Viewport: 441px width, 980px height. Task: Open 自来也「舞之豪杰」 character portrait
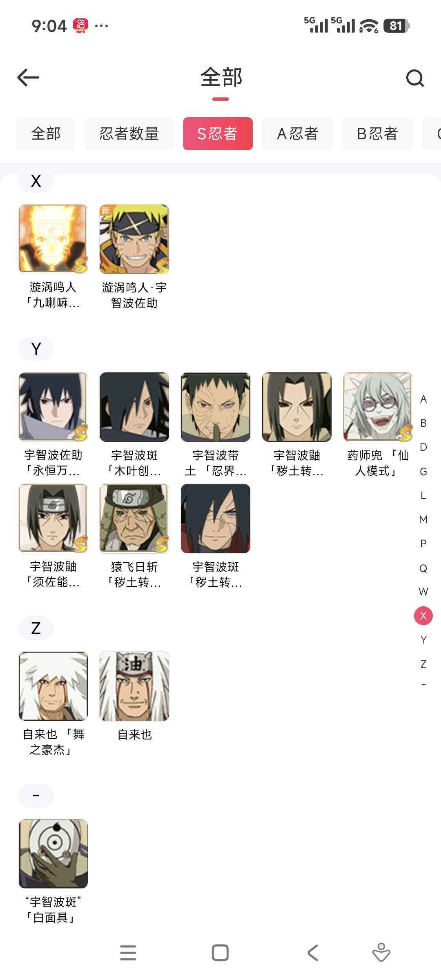pos(53,686)
